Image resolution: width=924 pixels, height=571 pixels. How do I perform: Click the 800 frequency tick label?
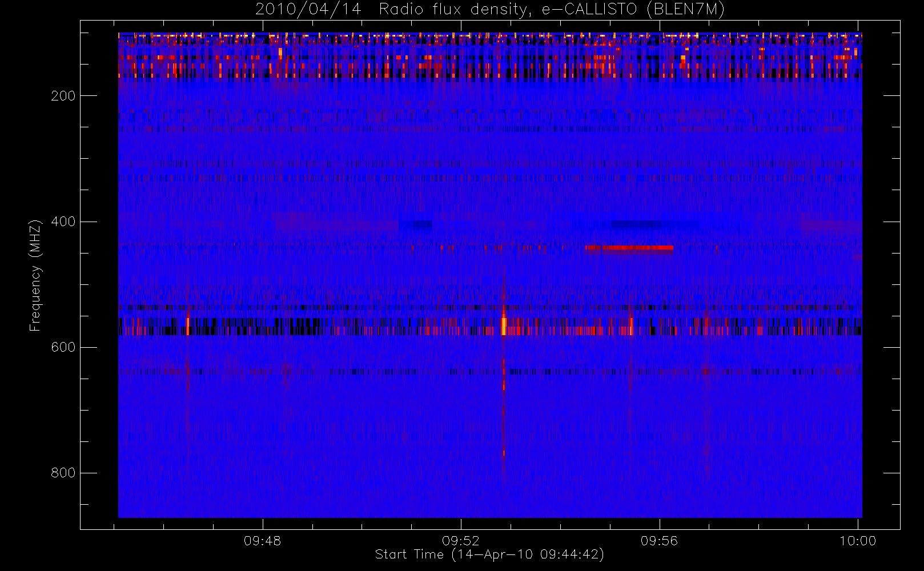(x=63, y=473)
